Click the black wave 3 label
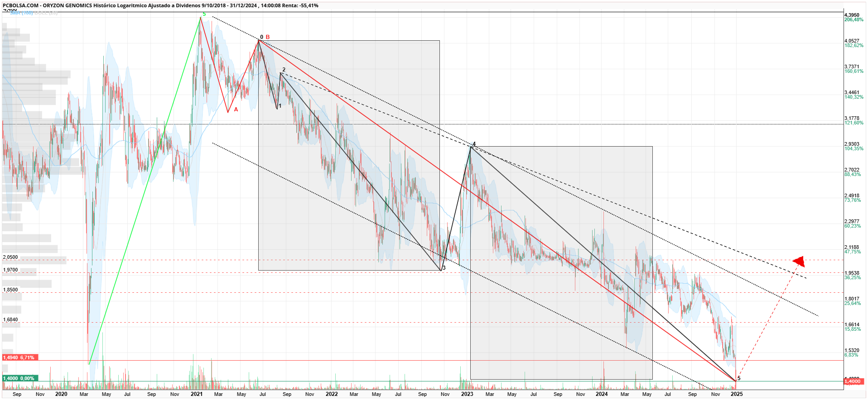Image resolution: width=868 pixels, height=400 pixels. tap(444, 268)
